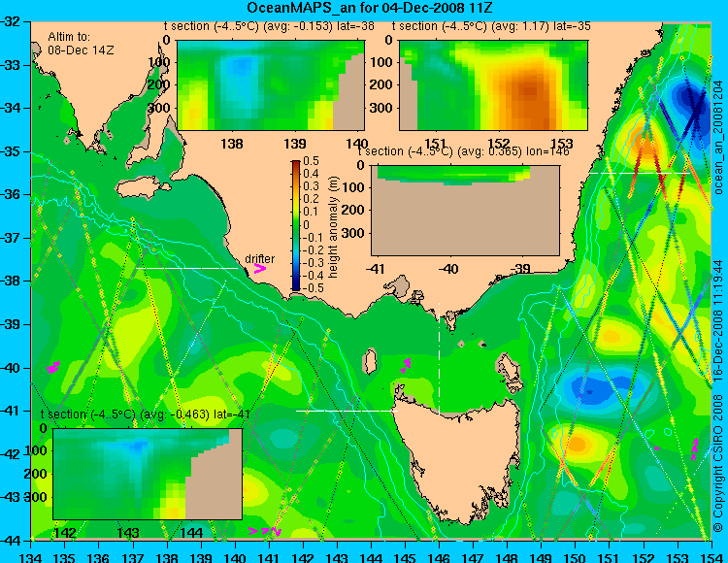Click the "134" longitude label on bottom axis

point(31,557)
